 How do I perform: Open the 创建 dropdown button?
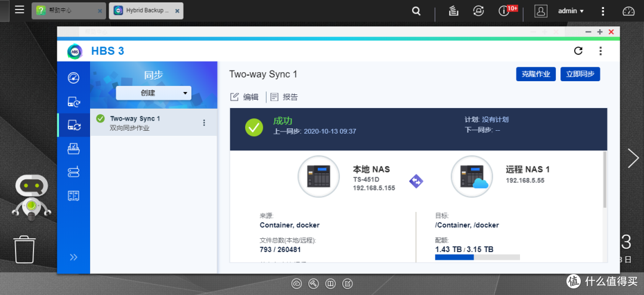pos(154,93)
